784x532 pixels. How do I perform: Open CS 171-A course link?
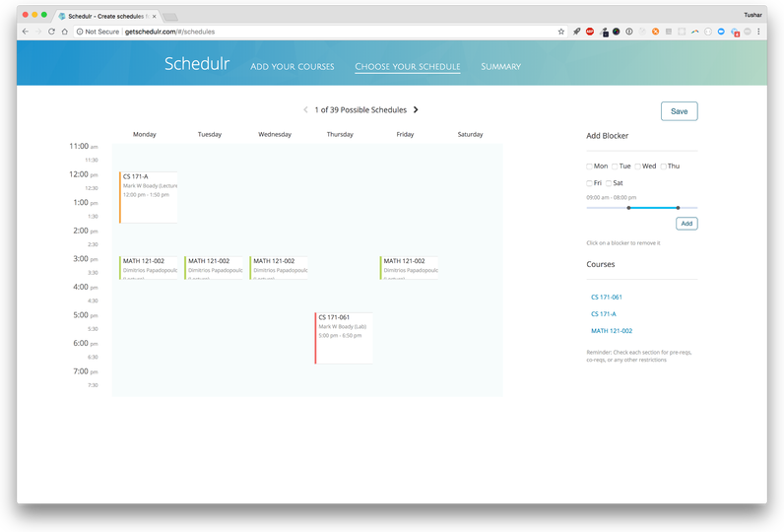pos(604,314)
